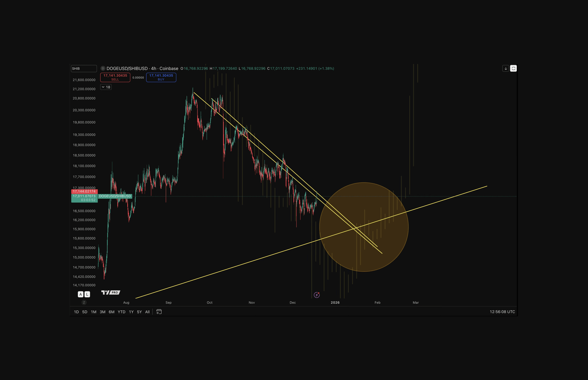588x380 pixels.
Task: Click the TradingView PRO logo
Action: pyautogui.click(x=111, y=292)
